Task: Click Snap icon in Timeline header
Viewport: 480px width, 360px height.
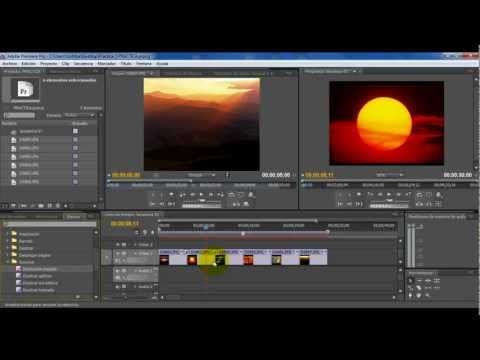Action: (137, 232)
